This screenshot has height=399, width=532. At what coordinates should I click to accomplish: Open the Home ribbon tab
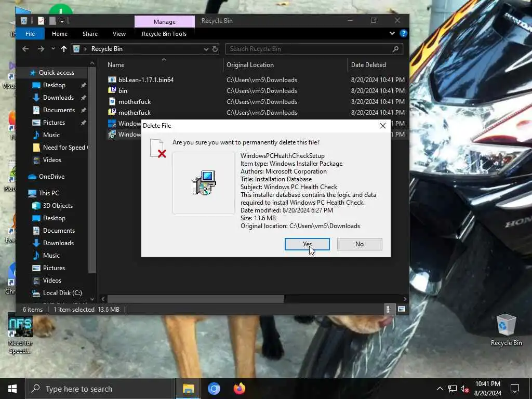[60, 34]
